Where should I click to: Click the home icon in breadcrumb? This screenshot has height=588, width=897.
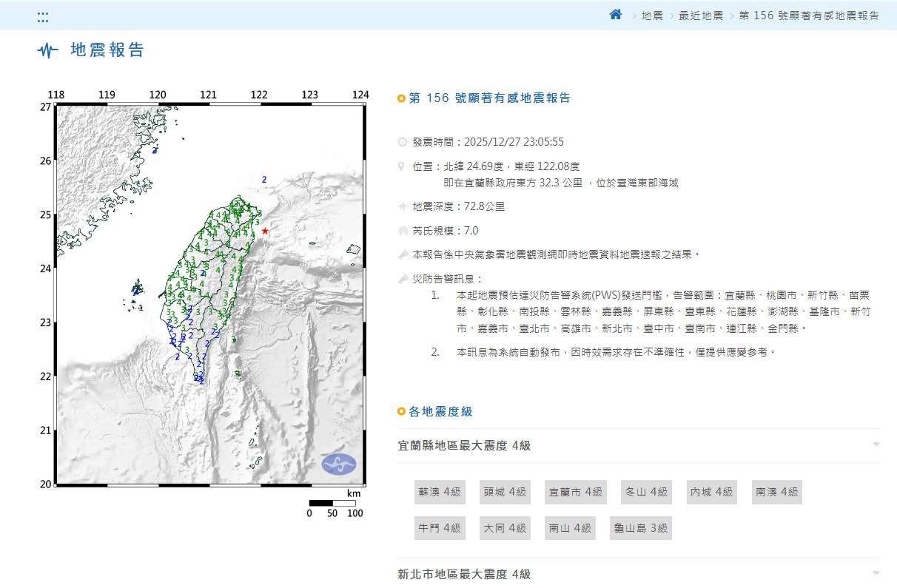tap(615, 15)
